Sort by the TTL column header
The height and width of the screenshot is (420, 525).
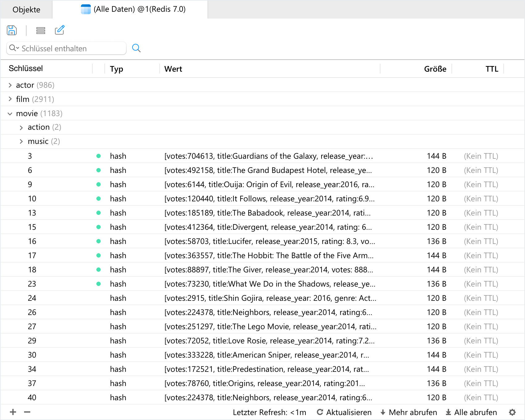(492, 69)
